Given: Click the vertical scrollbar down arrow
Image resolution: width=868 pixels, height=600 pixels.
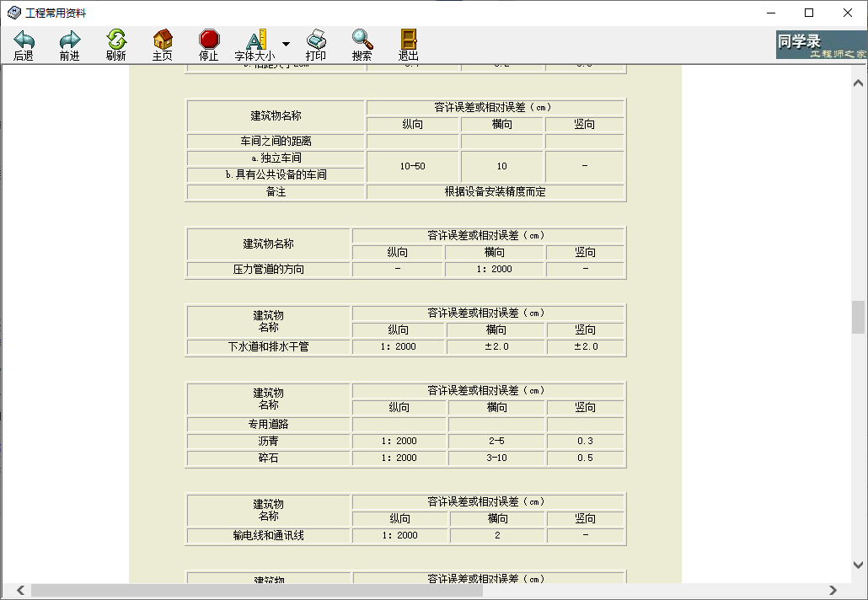Looking at the screenshot, I should (858, 565).
